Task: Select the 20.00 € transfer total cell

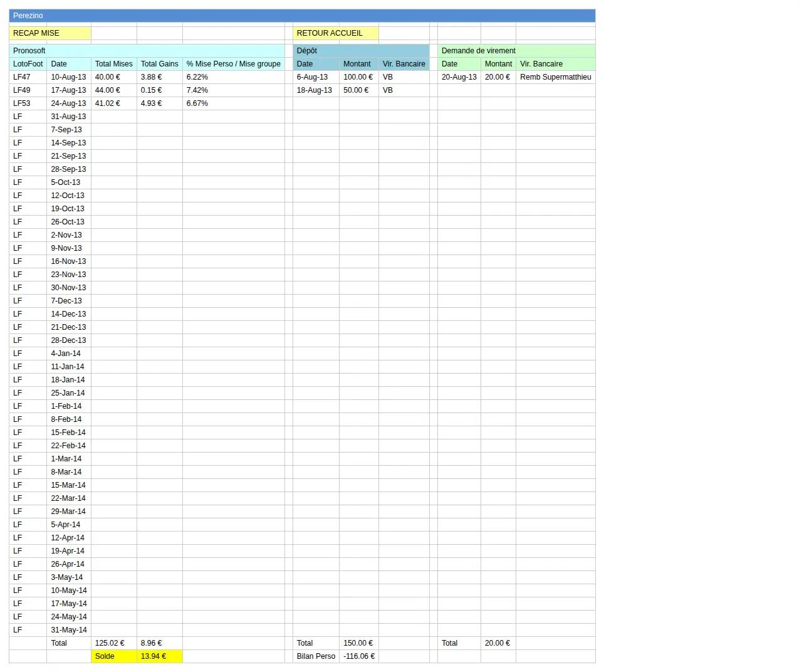Action: click(x=498, y=643)
